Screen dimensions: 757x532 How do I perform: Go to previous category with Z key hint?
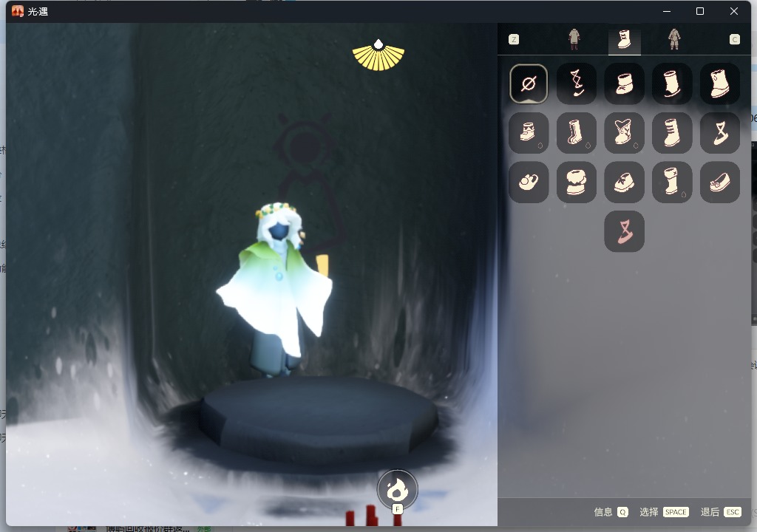click(514, 40)
